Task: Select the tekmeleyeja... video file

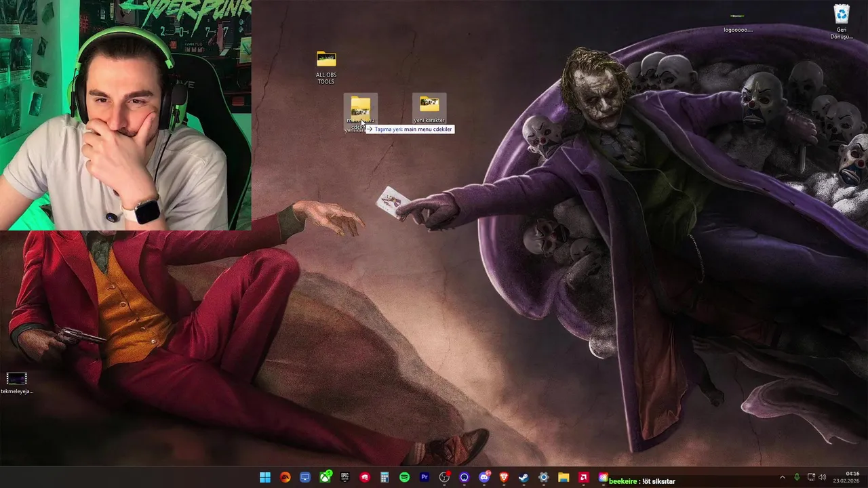Action: point(17,383)
